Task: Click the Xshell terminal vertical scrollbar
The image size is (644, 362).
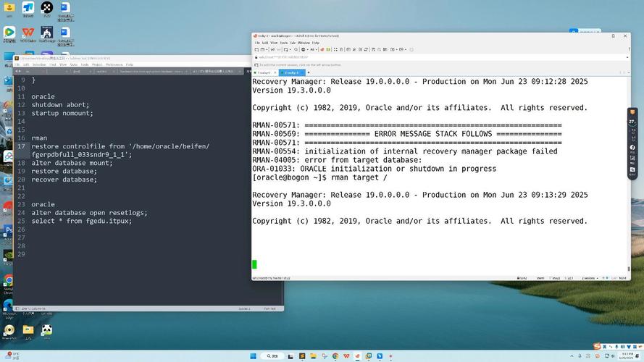Action: click(628, 172)
